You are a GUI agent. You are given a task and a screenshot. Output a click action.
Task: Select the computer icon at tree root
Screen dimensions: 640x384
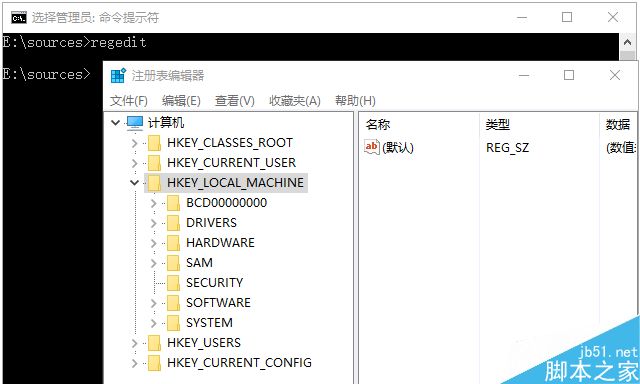[x=135, y=123]
